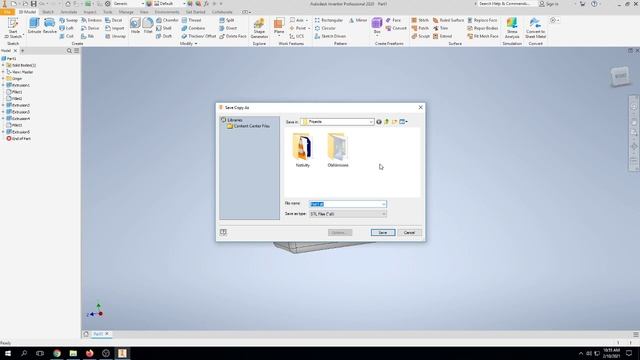640x360 pixels.
Task: Pick the Loft tool
Action: pyautogui.click(x=67, y=28)
